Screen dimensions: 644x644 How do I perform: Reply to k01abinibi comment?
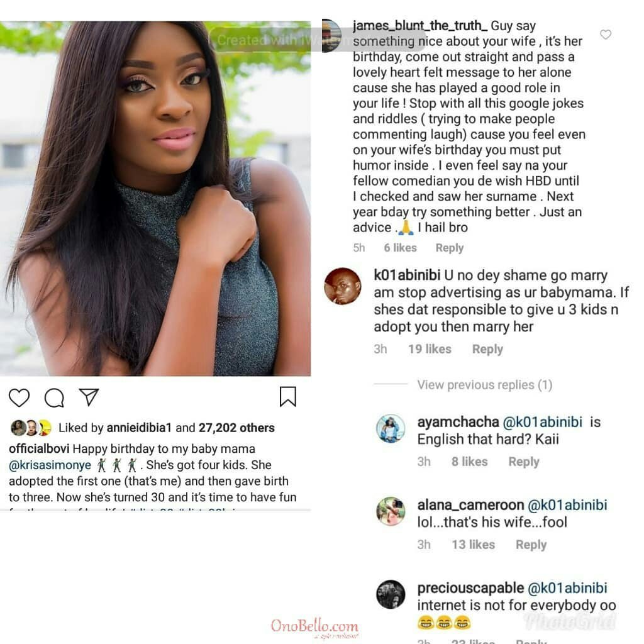(487, 349)
